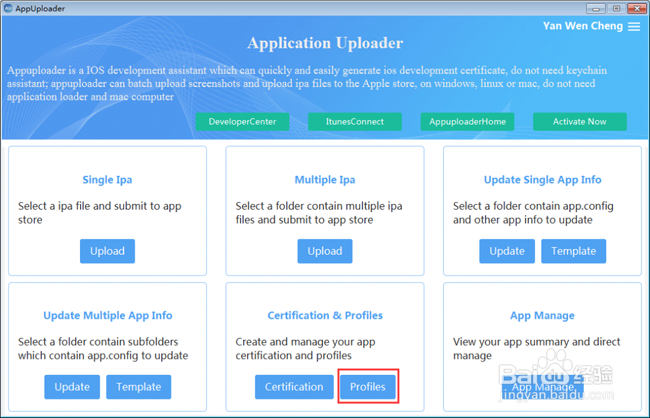The image size is (650, 418).
Task: Open ItunesConnect from the header
Action: click(354, 122)
